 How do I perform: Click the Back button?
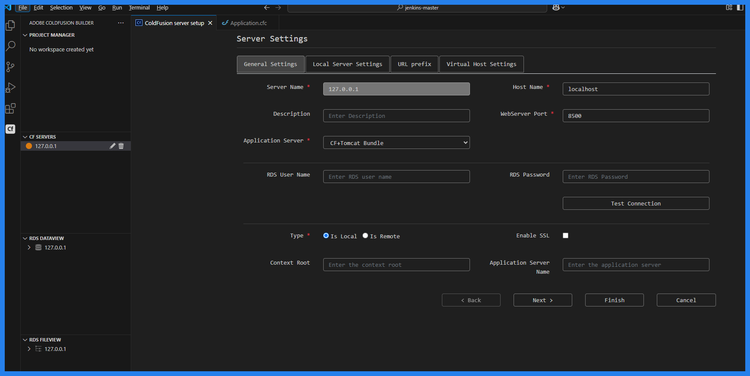471,300
